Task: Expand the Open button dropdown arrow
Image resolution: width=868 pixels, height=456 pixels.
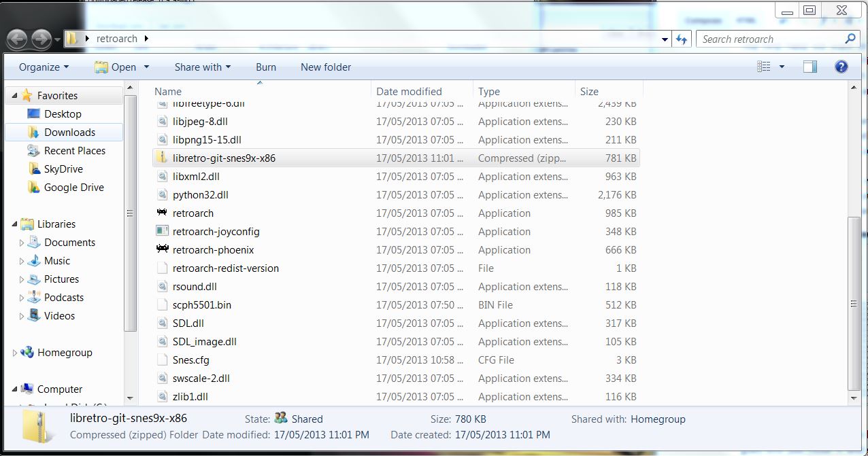Action: pos(146,67)
